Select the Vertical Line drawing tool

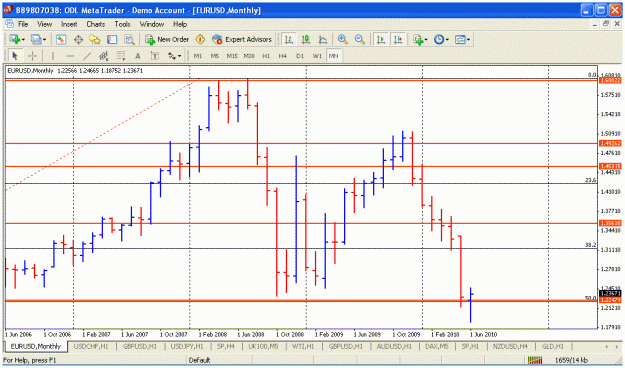[x=53, y=56]
